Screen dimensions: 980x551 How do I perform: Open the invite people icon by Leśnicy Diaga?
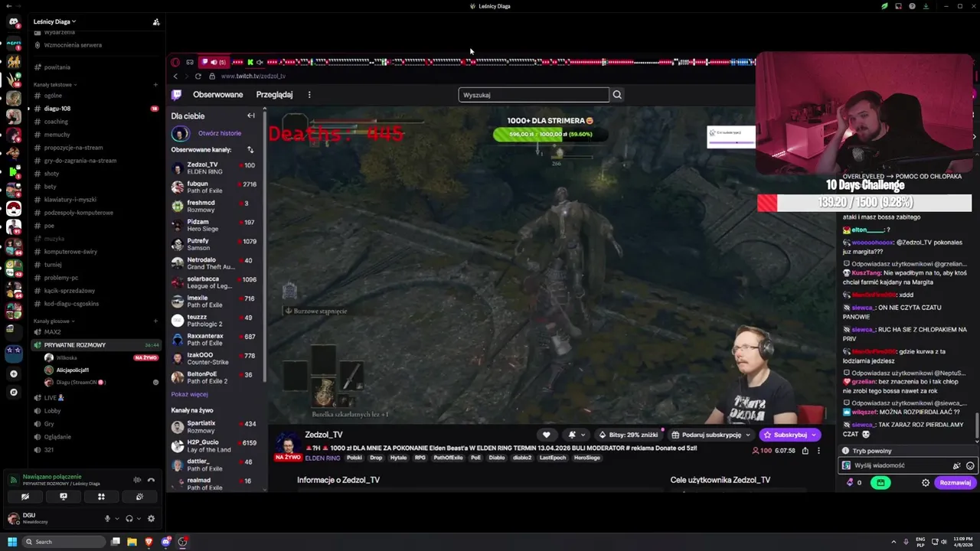[156, 22]
